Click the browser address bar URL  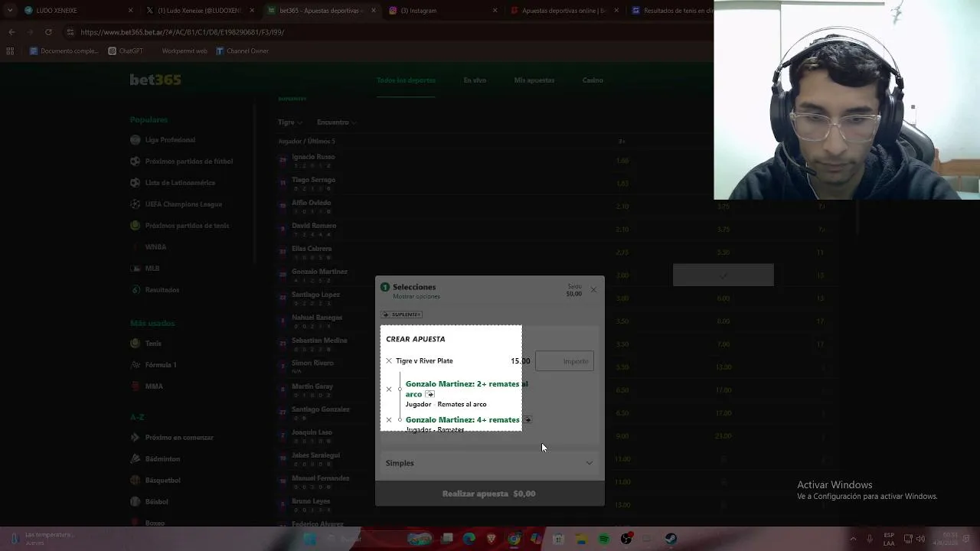[182, 32]
